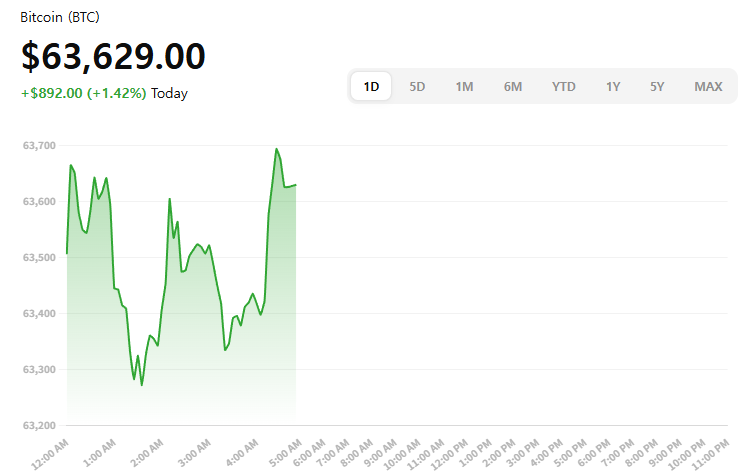The width and height of the screenshot is (756, 473).
Task: Click the 2:00 AM x-axis label
Action: tap(148, 453)
